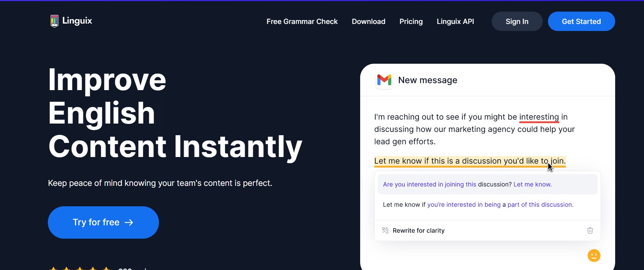
Task: Click the yellow neutral face emoji icon
Action: coord(594,256)
